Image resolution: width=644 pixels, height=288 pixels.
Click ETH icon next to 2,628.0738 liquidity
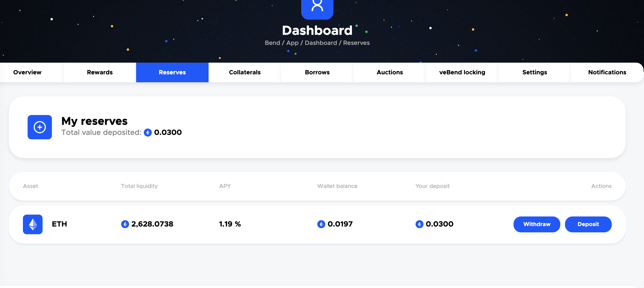125,224
